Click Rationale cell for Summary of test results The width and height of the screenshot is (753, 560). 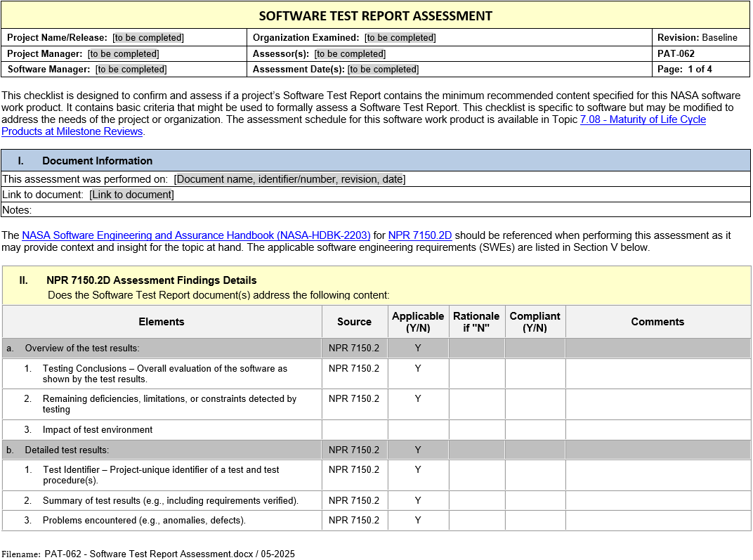coord(476,501)
